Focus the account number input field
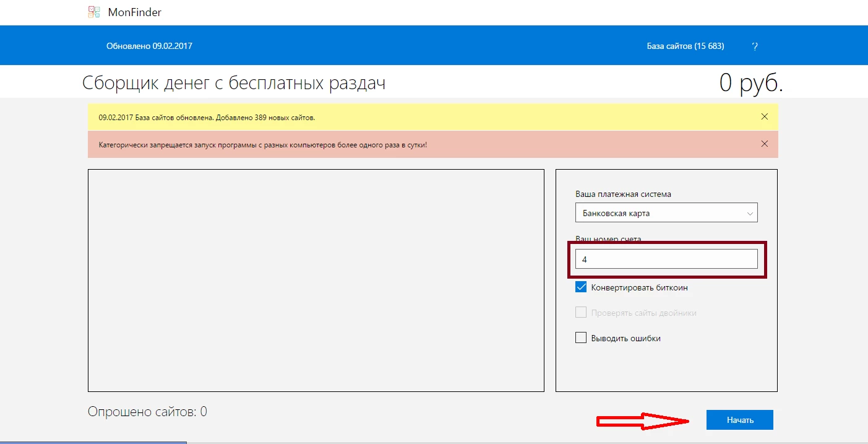 tap(666, 259)
